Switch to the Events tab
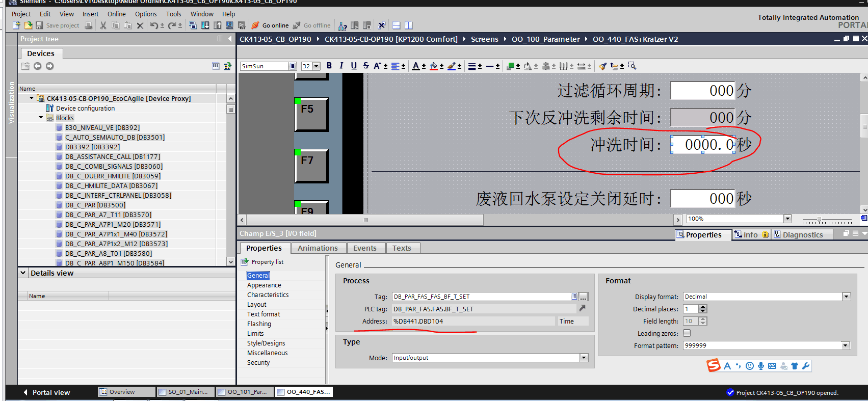This screenshot has width=868, height=401. 365,248
